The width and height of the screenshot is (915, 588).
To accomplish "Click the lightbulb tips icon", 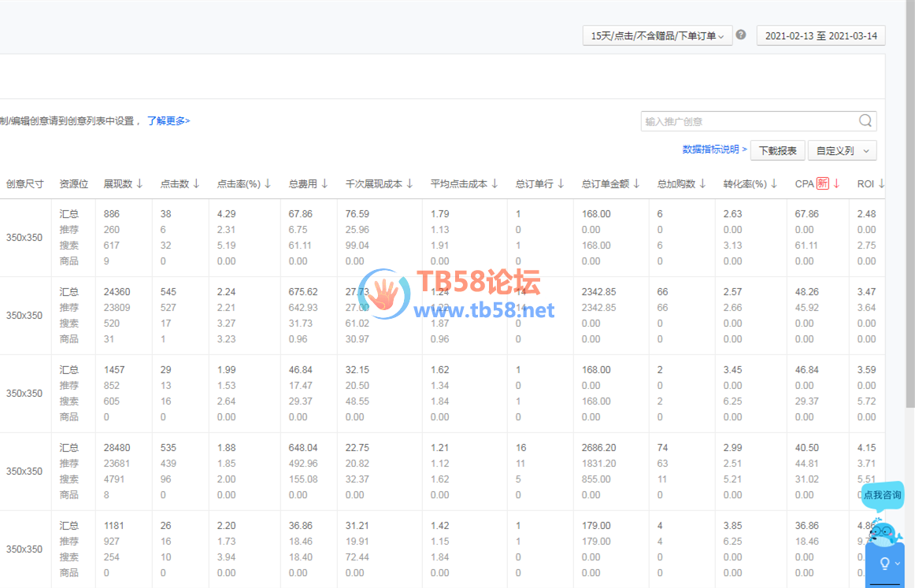I will coord(884,564).
